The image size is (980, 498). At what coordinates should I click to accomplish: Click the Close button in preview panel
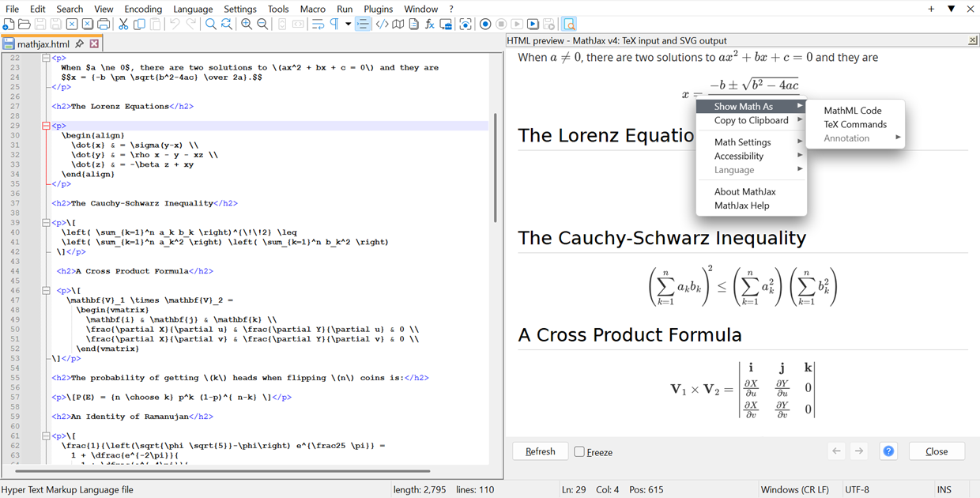point(937,451)
